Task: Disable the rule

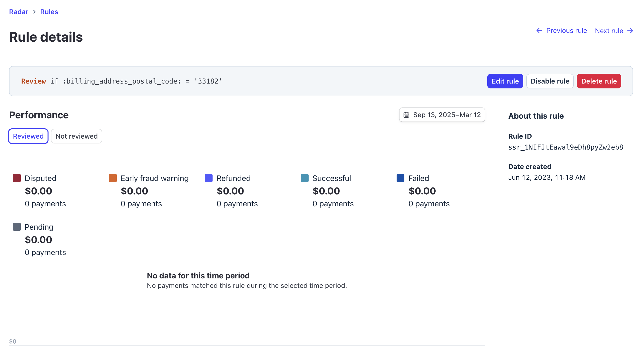Action: click(x=550, y=81)
